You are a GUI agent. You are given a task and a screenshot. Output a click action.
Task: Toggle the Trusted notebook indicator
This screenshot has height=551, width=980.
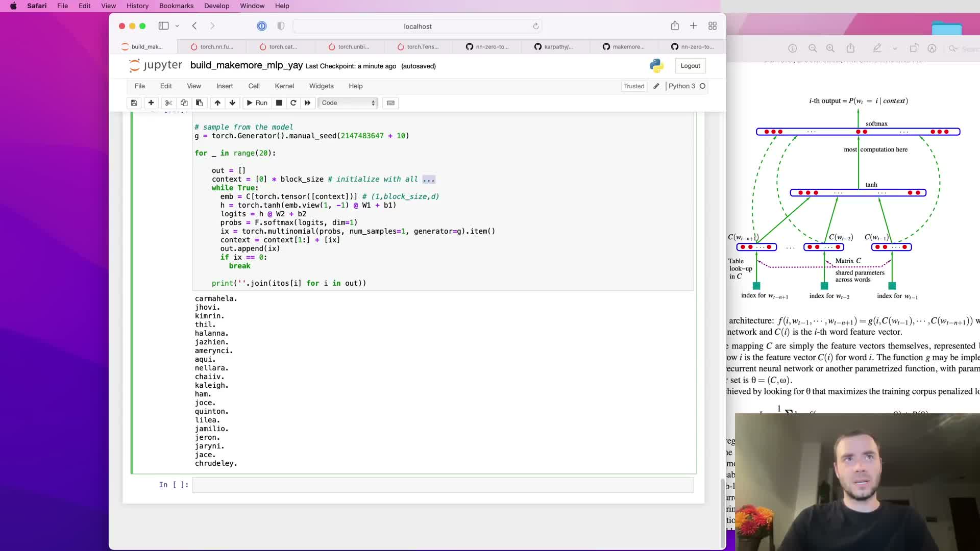click(x=634, y=86)
